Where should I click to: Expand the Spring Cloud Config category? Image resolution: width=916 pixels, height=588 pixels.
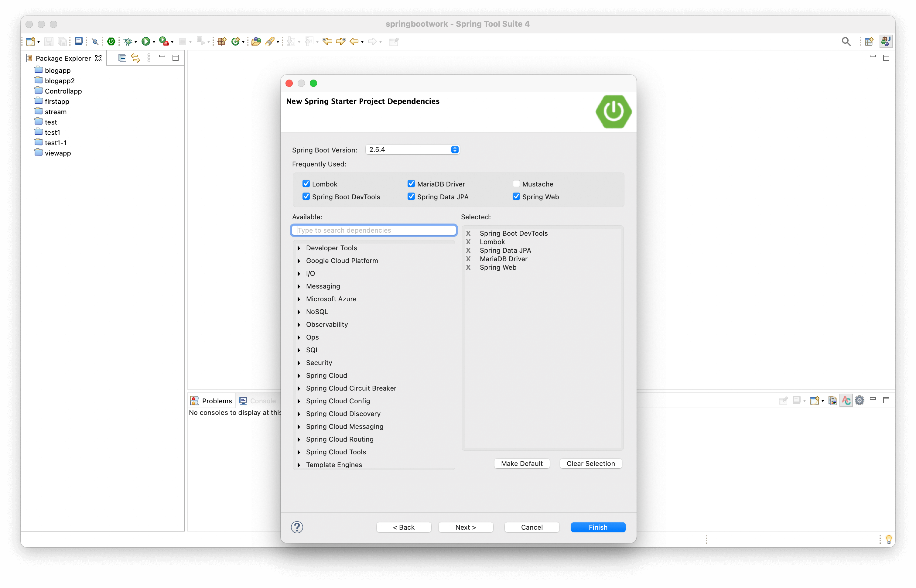pyautogui.click(x=299, y=401)
